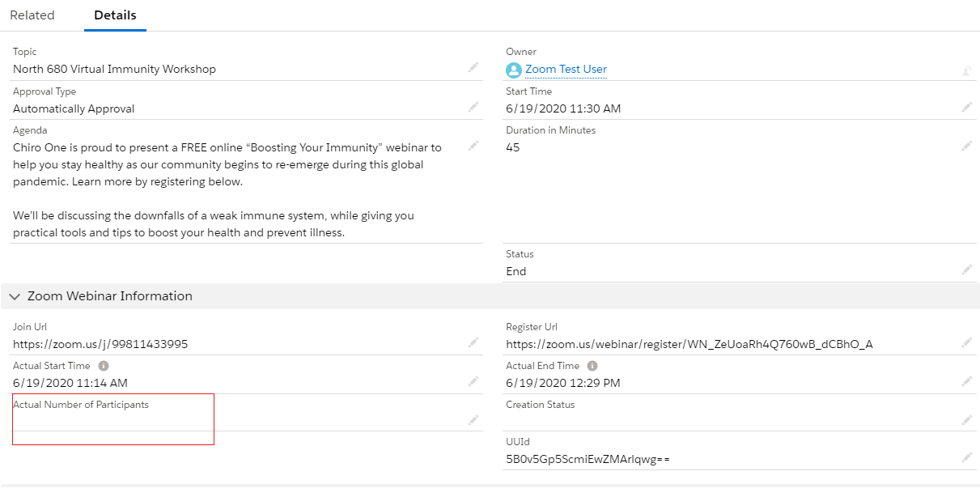
Task: Edit the Agenda field with pencil icon
Action: 473,147
